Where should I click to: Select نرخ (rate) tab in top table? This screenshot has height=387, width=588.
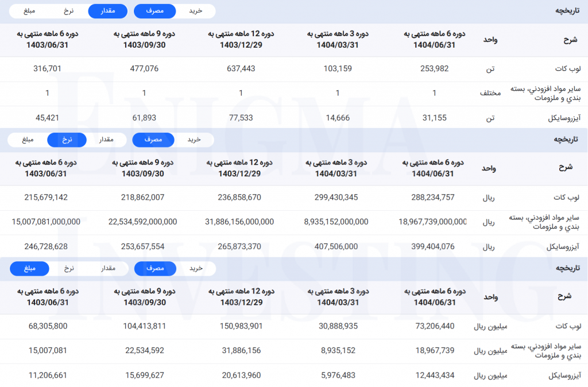click(x=69, y=11)
